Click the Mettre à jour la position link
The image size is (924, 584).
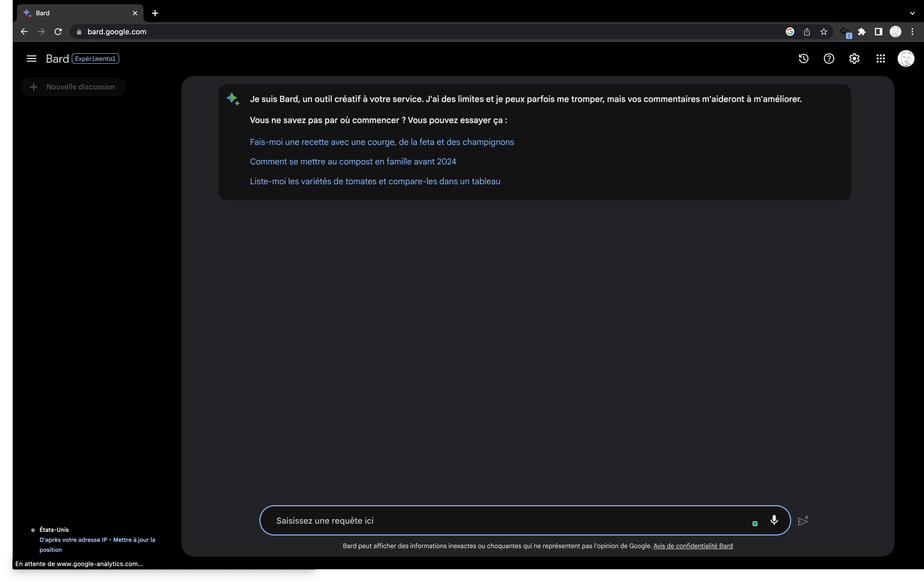(x=98, y=544)
